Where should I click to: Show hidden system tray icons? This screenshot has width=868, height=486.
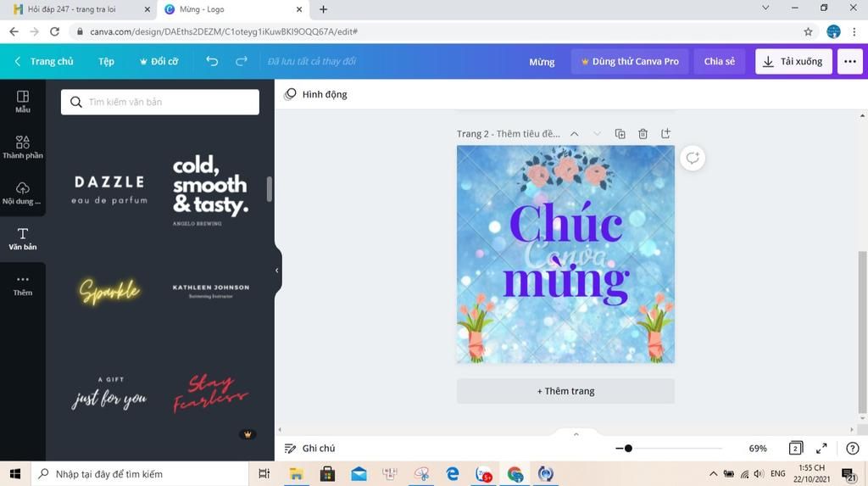(713, 474)
